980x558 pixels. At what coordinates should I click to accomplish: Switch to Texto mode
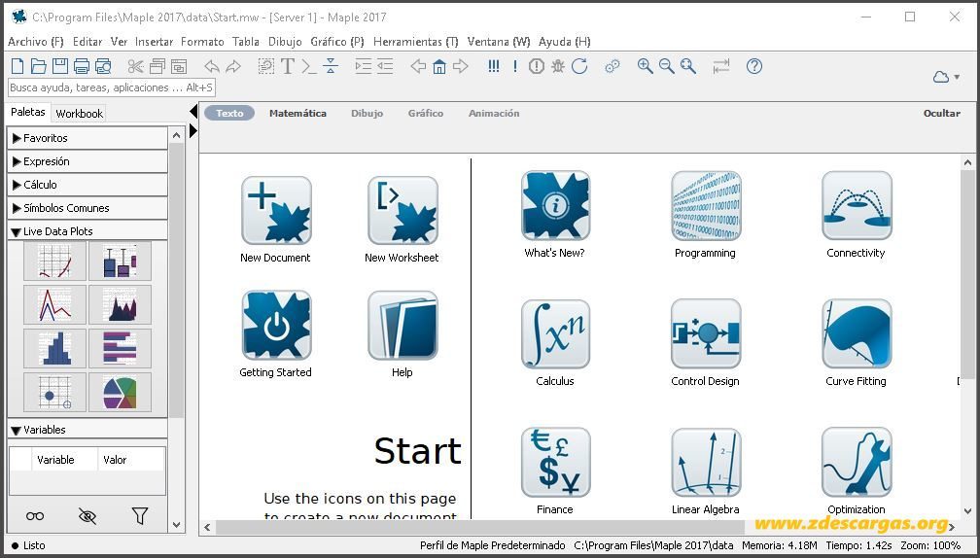tap(229, 113)
